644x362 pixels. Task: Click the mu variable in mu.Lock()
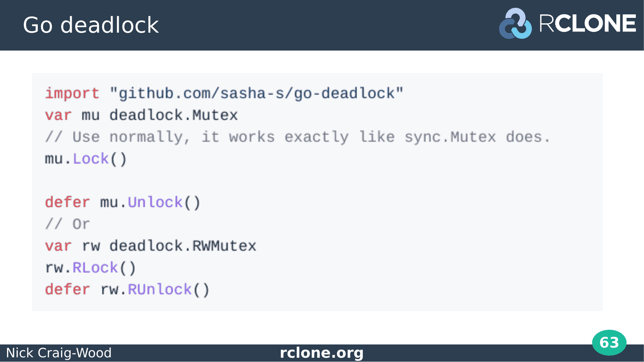click(54, 159)
